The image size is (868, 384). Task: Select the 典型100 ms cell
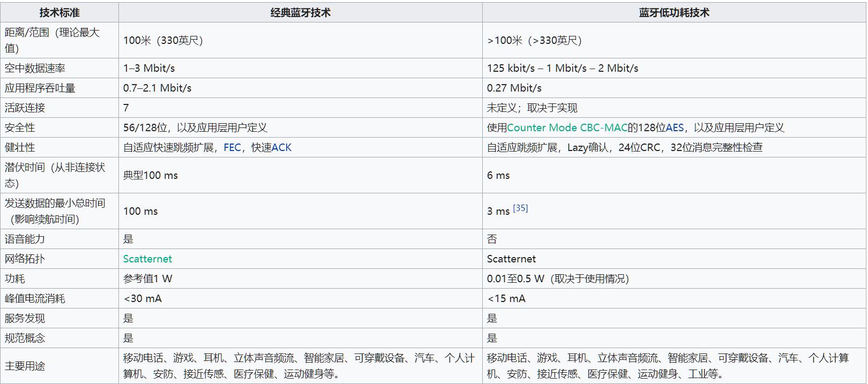(x=151, y=175)
